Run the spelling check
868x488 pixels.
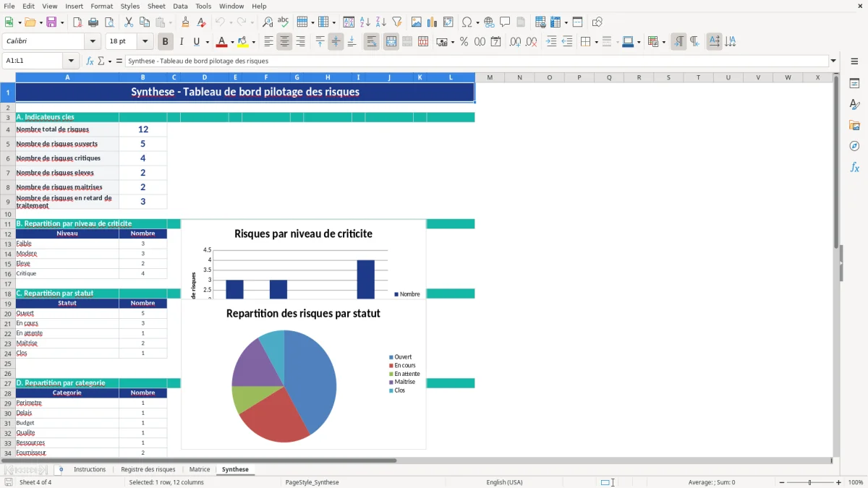point(284,22)
